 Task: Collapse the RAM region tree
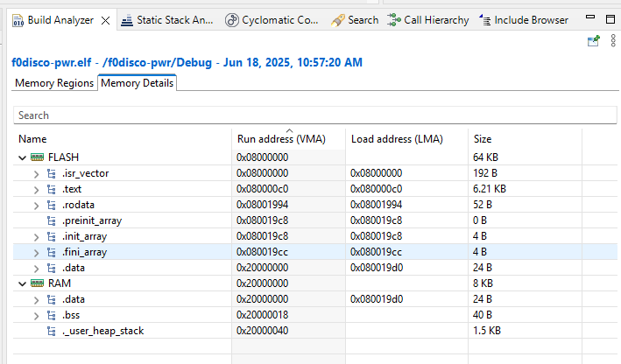(21, 283)
